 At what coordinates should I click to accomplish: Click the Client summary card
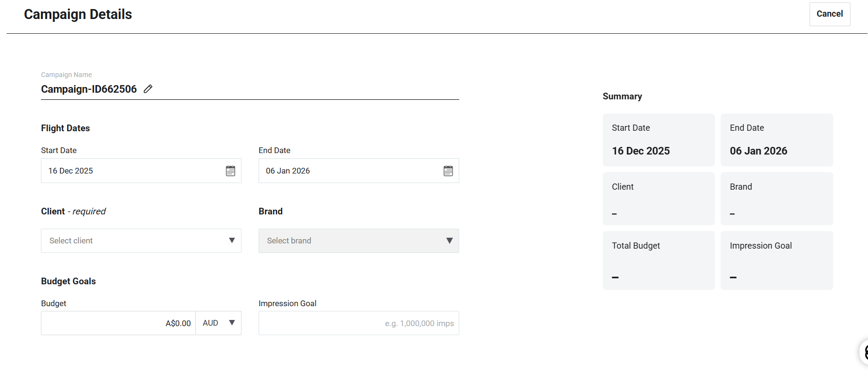point(658,199)
